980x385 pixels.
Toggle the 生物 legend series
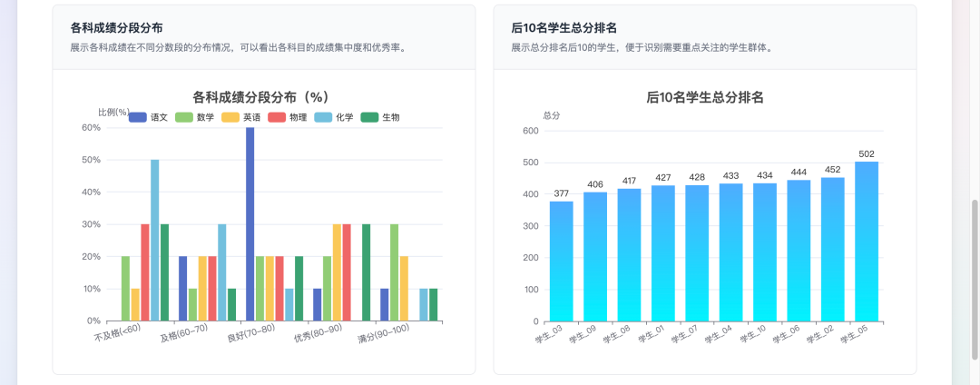pos(380,117)
